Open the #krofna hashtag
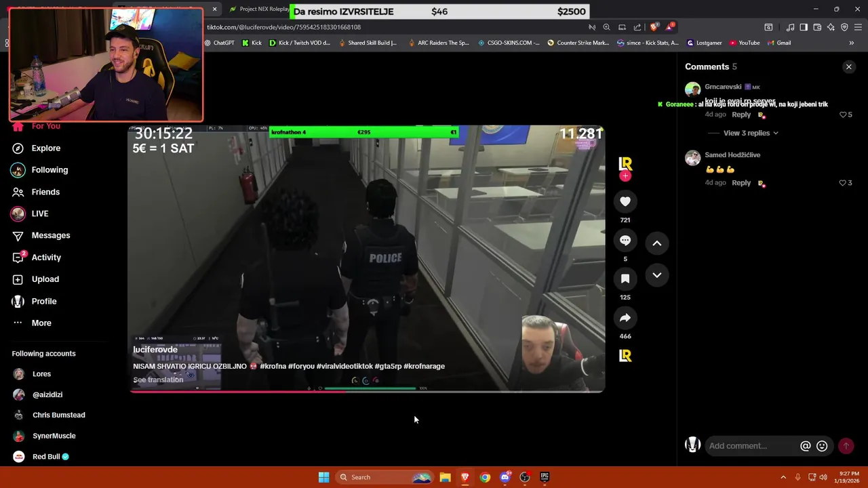Image resolution: width=868 pixels, height=488 pixels. coord(273,366)
